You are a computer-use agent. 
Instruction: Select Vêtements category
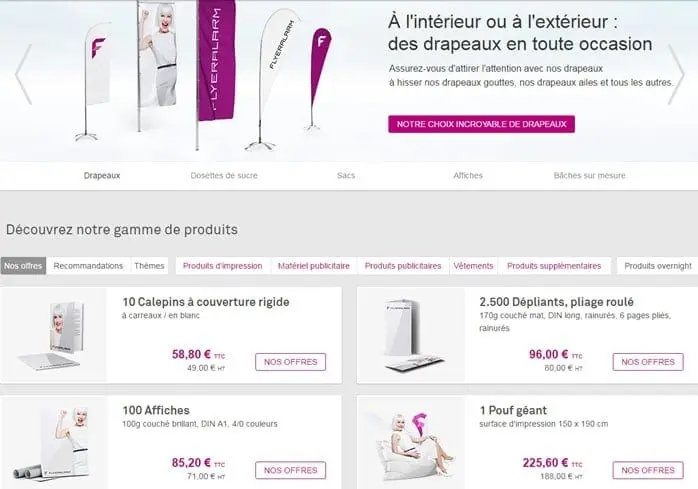[x=473, y=266]
